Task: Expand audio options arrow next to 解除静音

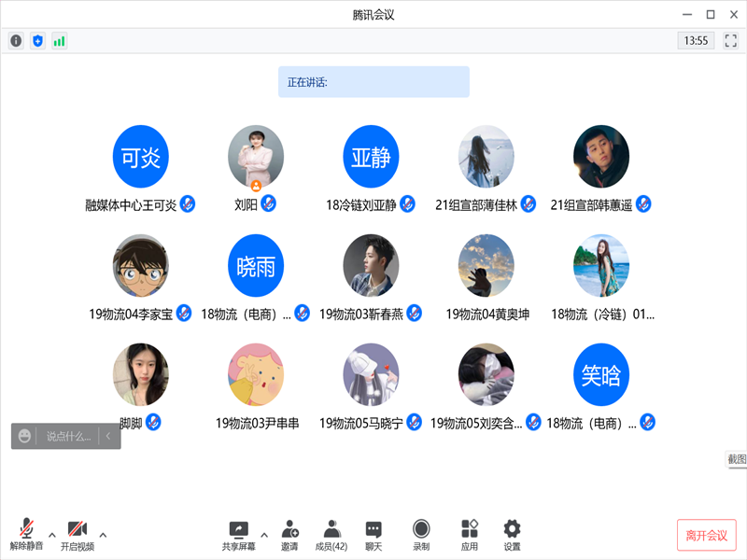Action: [x=52, y=535]
